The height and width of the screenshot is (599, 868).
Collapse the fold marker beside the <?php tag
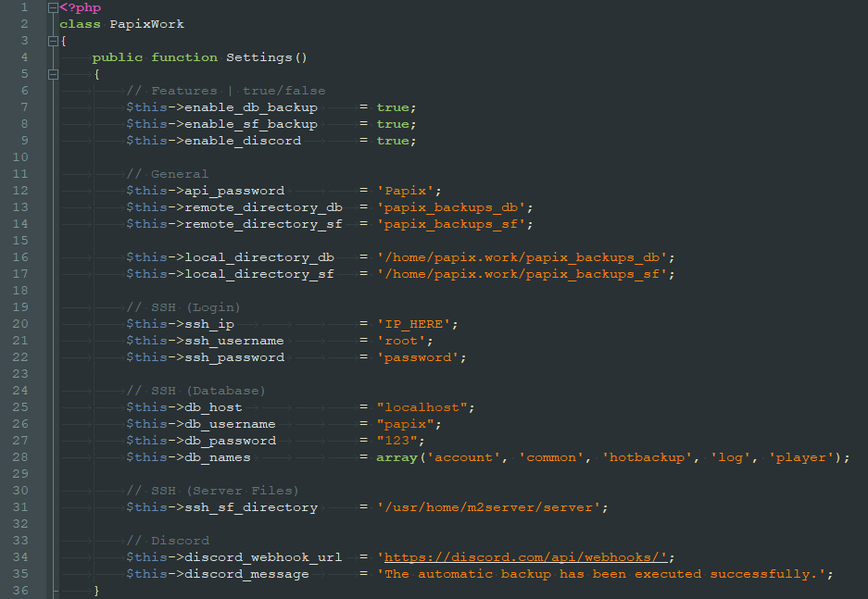coord(52,7)
